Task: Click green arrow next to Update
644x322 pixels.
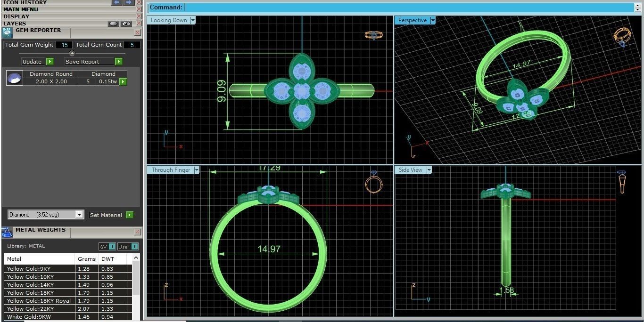Action: (x=50, y=62)
